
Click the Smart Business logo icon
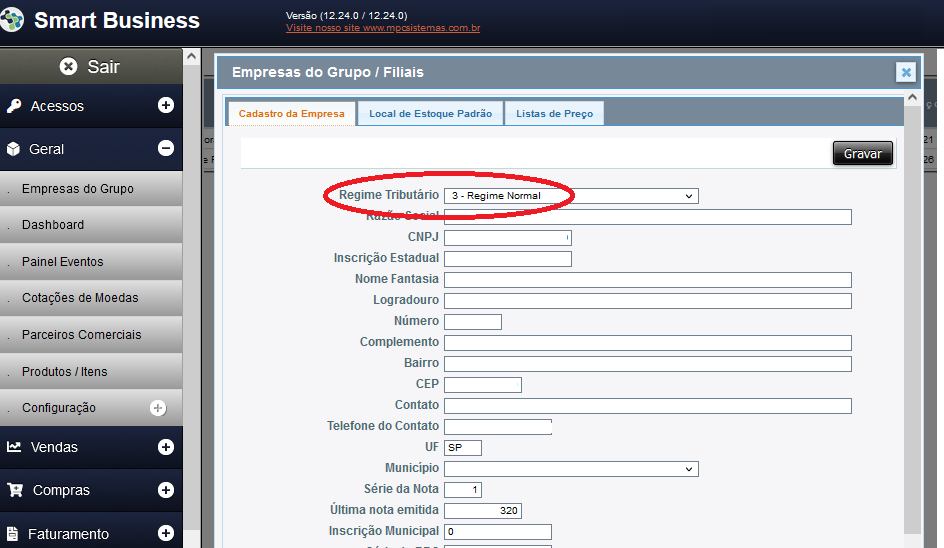pos(12,20)
